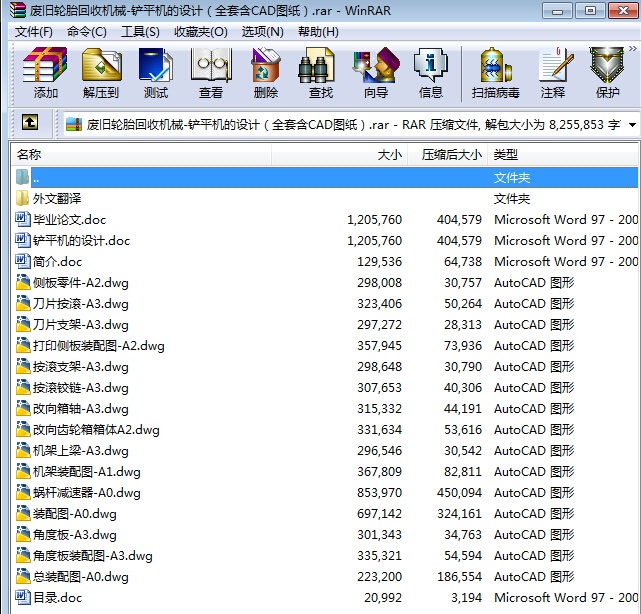Select file 刀片按滚-A3.dwg
The width and height of the screenshot is (641, 614).
coord(326,304)
